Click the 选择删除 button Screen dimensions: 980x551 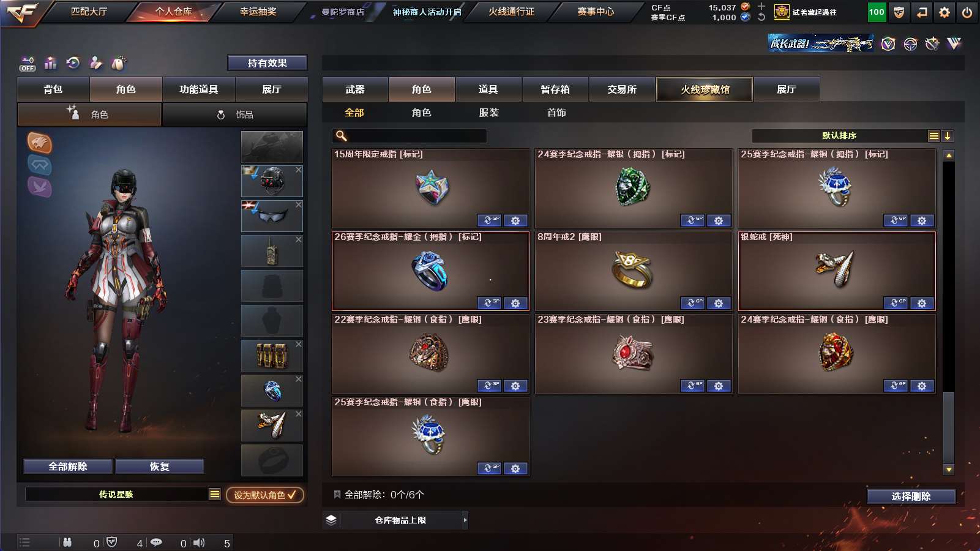point(911,497)
